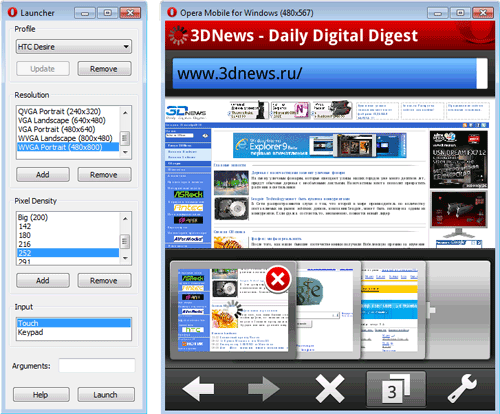Image resolution: width=500 pixels, height=414 pixels.
Task: Click the Help button
Action: click(41, 395)
